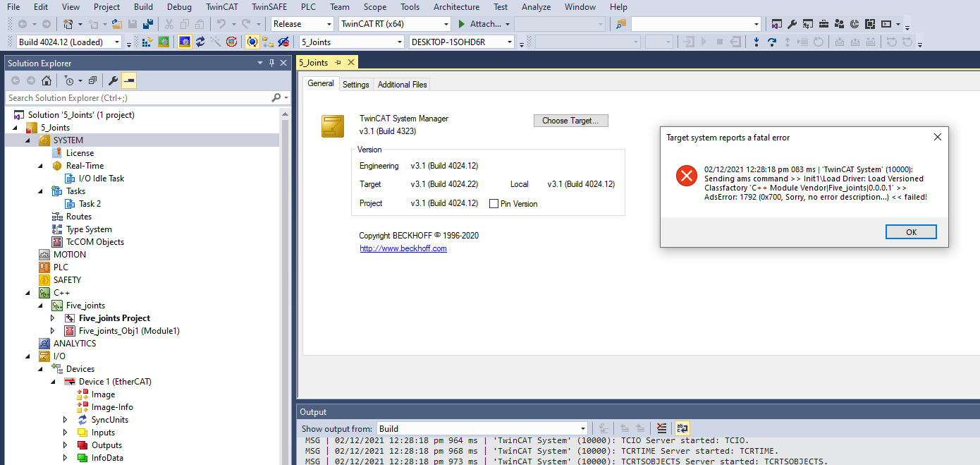The image size is (980, 465).
Task: Click the empty Find combo box
Action: click(x=695, y=23)
